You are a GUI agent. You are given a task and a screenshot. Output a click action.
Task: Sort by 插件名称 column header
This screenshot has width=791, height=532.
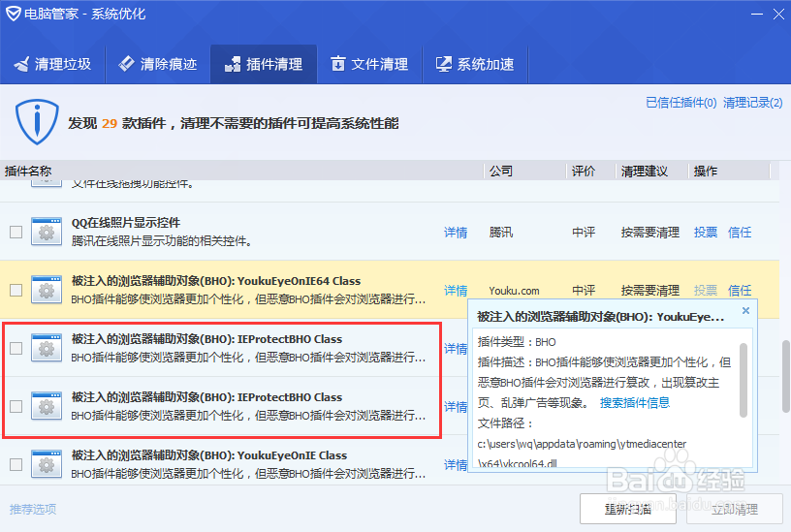coord(28,171)
